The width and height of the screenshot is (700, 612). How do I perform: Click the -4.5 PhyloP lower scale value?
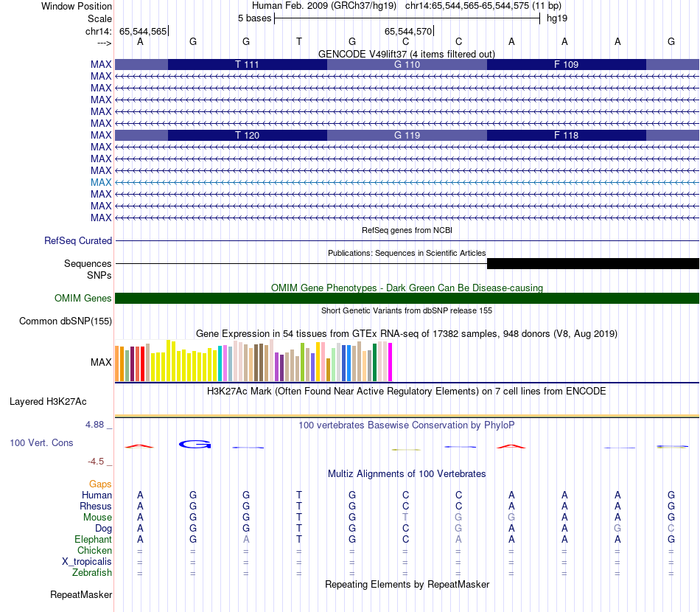pos(96,462)
